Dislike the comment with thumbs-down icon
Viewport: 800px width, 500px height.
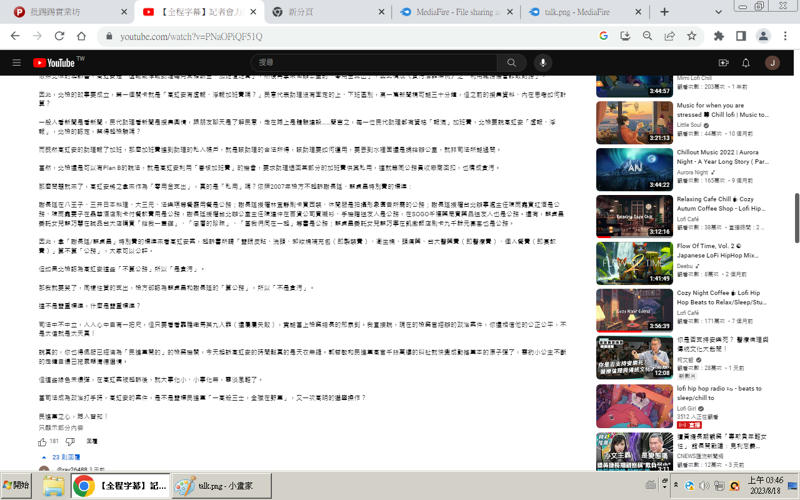[70, 441]
